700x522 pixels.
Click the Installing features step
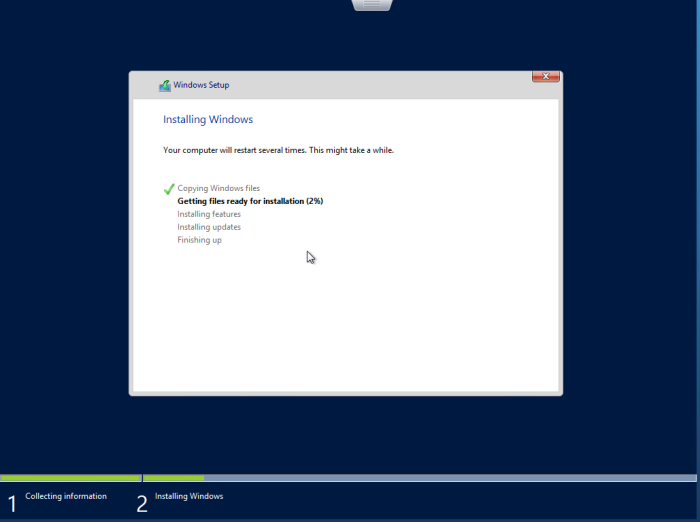pos(209,214)
